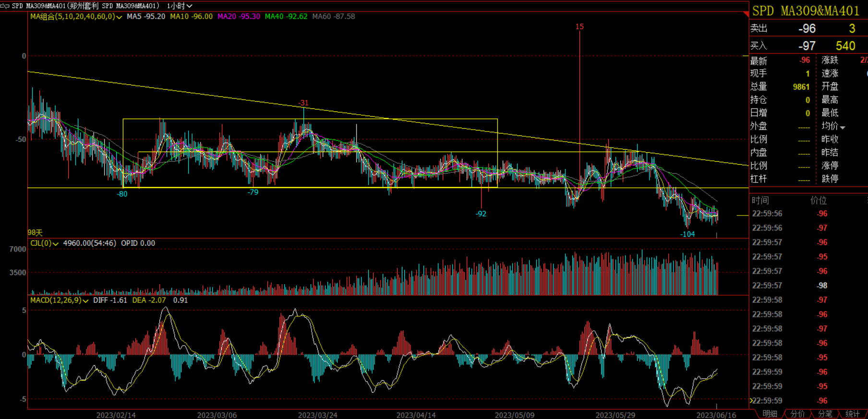868x419 pixels.
Task: Select the 统计 tab
Action: (853, 414)
